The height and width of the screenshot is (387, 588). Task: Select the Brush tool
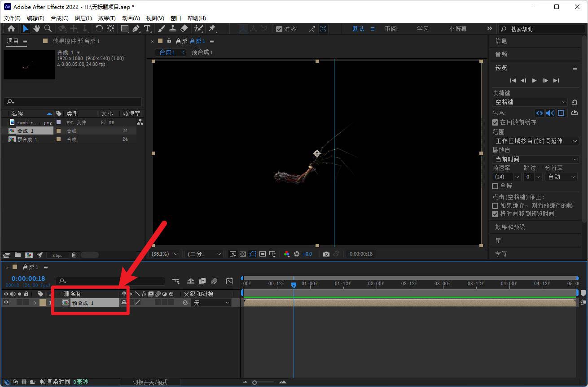(162, 29)
